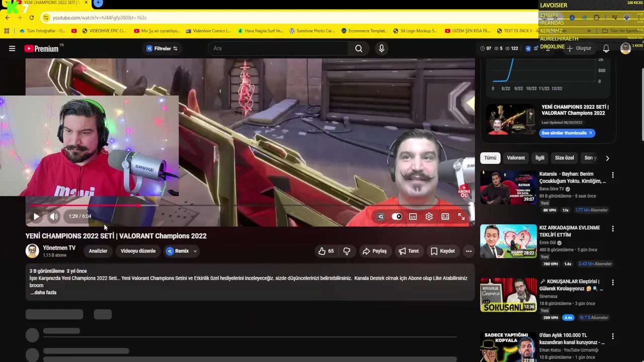Reload the page in browser

[x=31, y=18]
